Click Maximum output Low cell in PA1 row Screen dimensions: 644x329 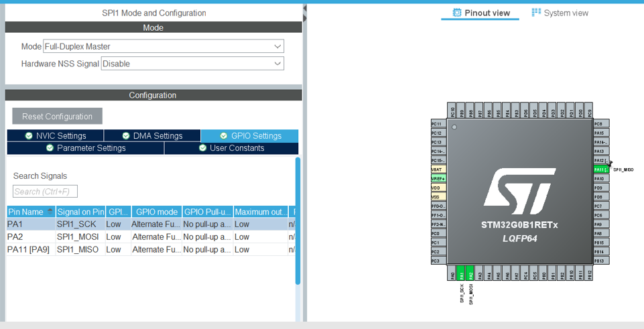click(261, 224)
